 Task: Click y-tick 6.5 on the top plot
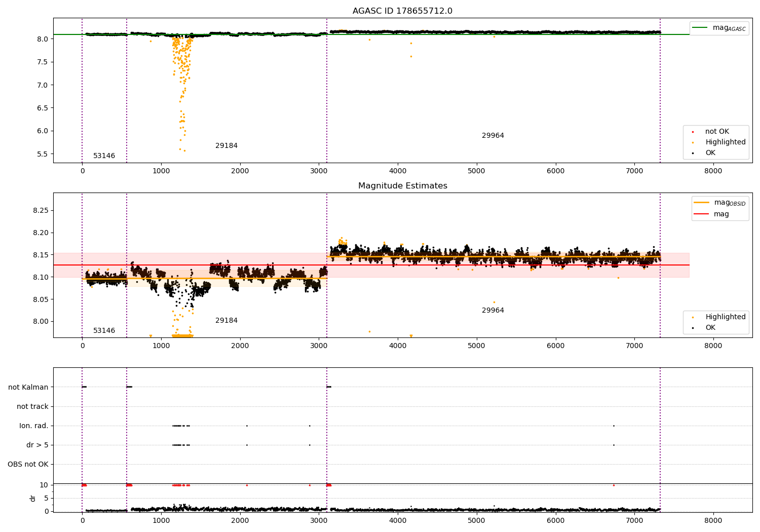tap(43, 108)
